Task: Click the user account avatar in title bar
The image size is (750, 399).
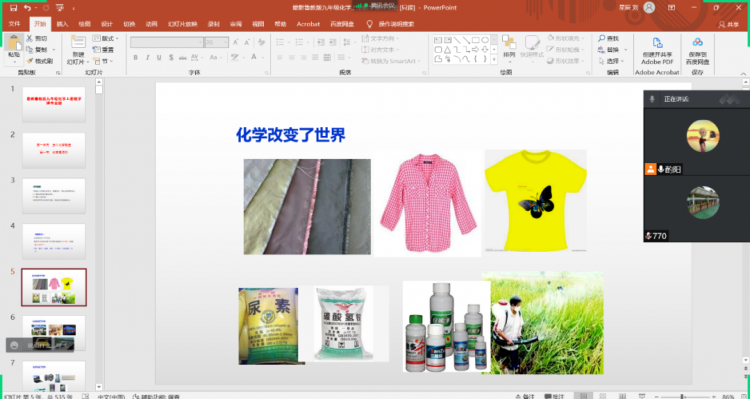Action: (649, 8)
